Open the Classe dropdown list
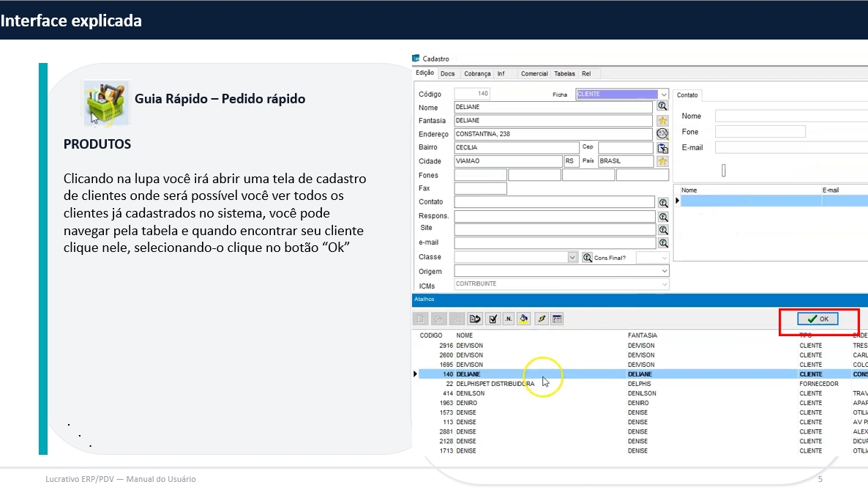The image size is (868, 490). point(572,258)
